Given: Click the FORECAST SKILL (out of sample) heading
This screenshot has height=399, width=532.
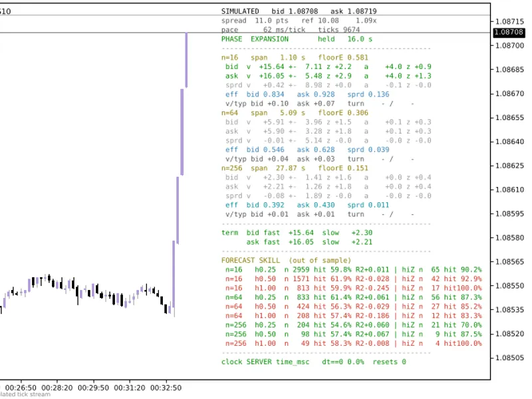Looking at the screenshot, I should (x=287, y=260).
